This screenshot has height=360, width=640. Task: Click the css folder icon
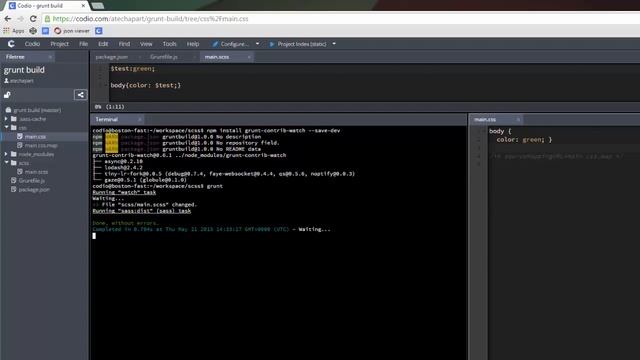pyautogui.click(x=14, y=128)
